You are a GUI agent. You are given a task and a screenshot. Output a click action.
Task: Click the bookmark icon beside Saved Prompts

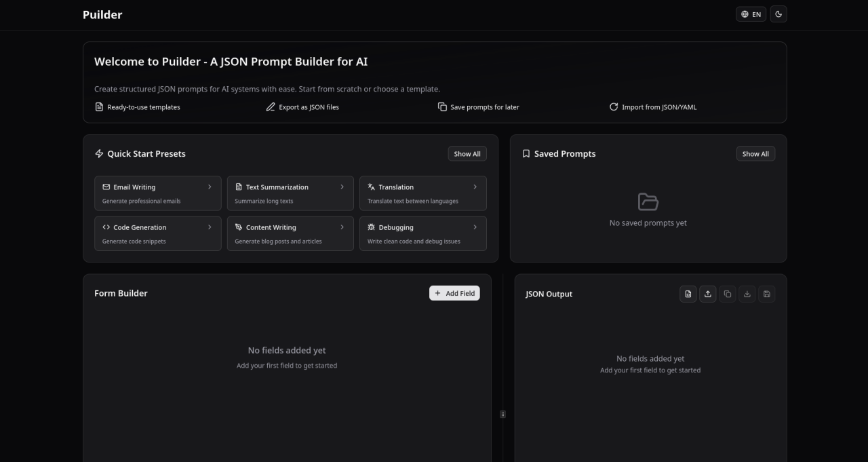[526, 154]
